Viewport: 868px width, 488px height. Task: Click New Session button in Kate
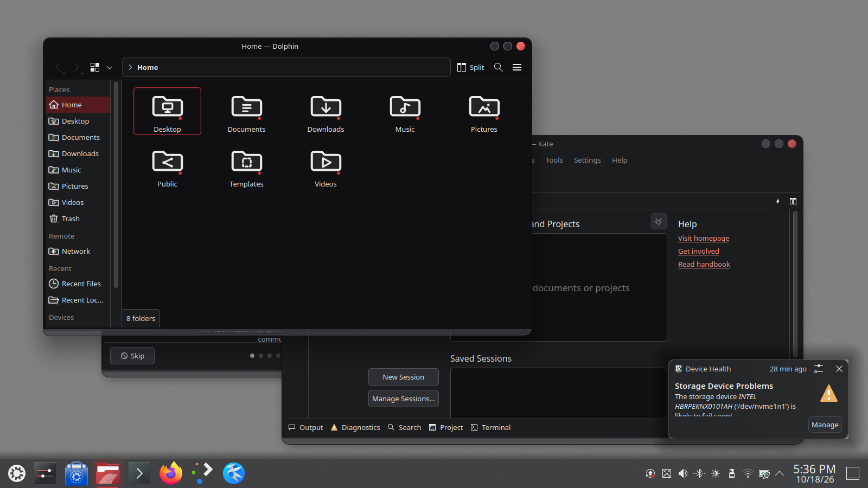[404, 377]
